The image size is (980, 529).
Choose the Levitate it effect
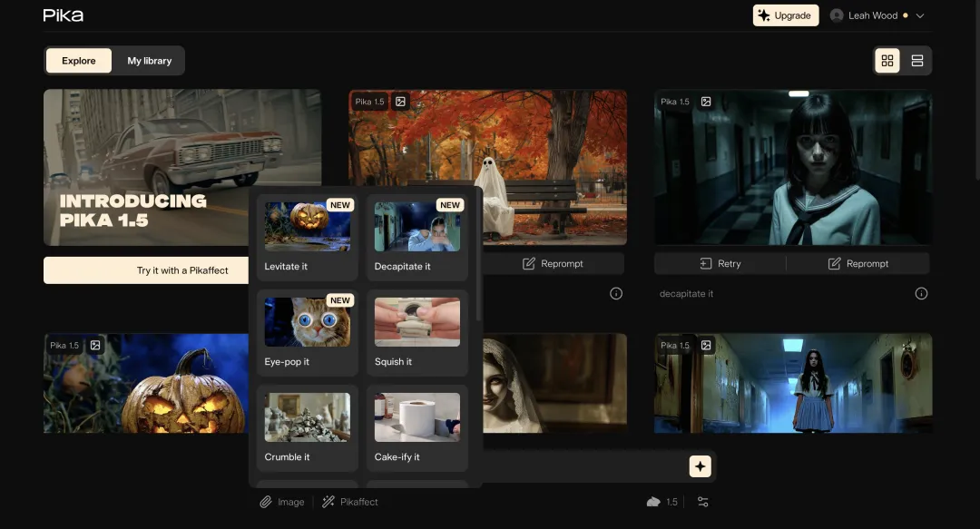pos(307,238)
